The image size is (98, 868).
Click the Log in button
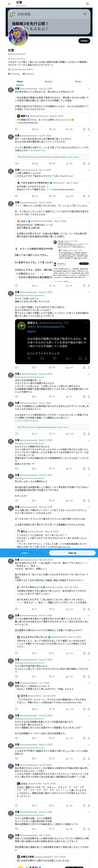(25, 553)
